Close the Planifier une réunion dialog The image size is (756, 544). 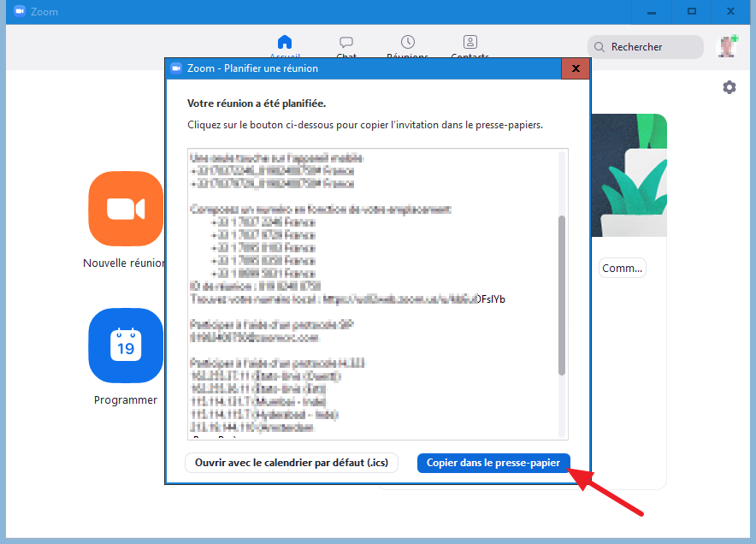(576, 68)
